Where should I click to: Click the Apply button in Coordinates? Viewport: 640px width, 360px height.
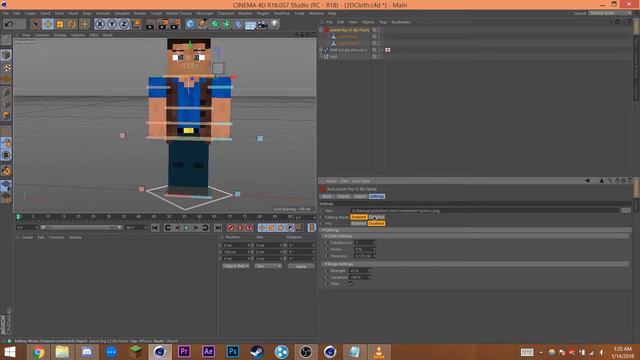tap(301, 266)
